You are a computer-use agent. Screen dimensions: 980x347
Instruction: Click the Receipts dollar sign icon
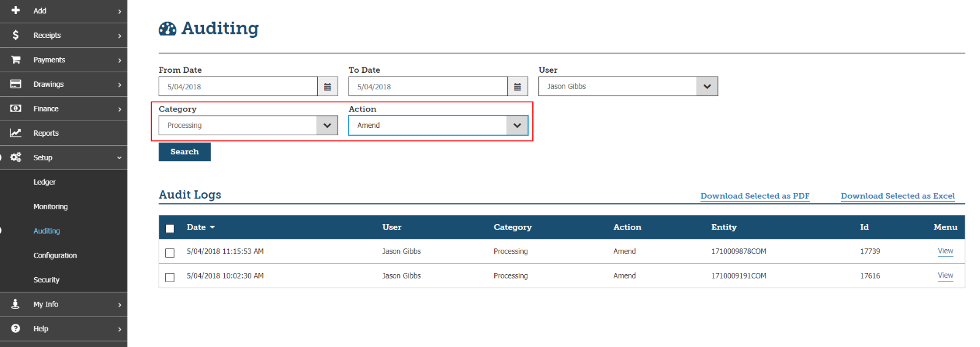coord(16,35)
